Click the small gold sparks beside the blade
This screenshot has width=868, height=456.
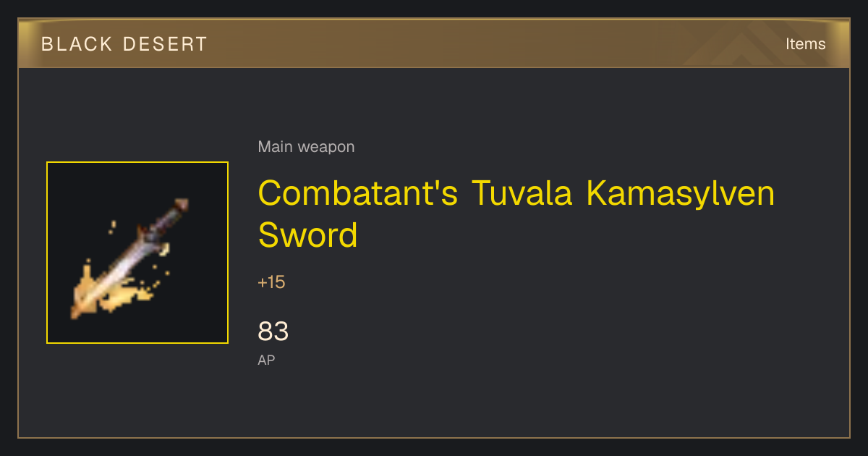(154, 281)
